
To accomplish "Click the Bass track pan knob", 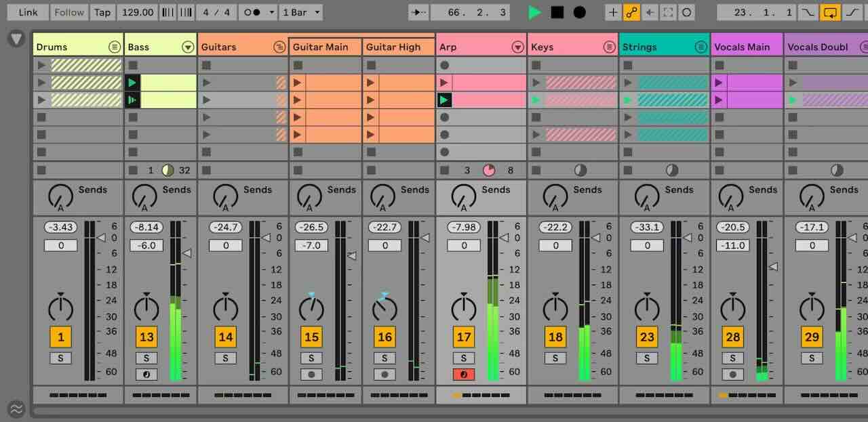I will coord(146,308).
